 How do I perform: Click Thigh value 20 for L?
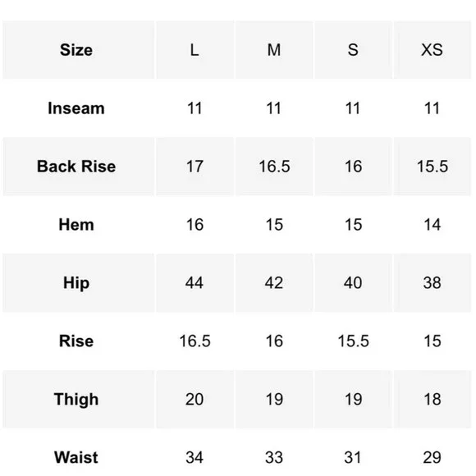click(195, 399)
